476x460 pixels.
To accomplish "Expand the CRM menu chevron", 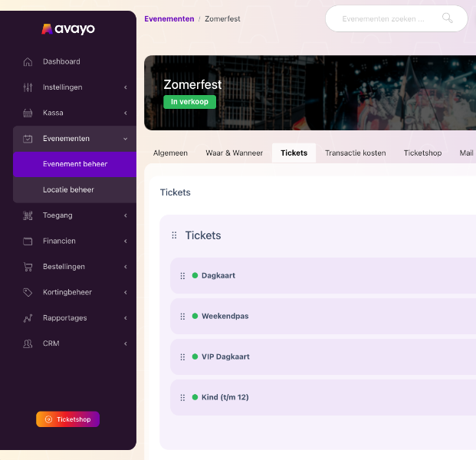I will coord(126,343).
